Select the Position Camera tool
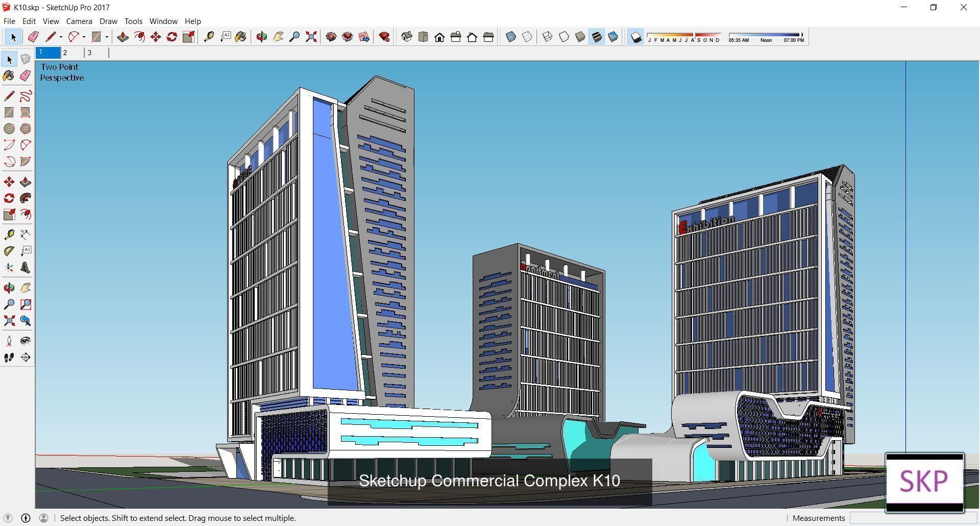This screenshot has width=980, height=526. pyautogui.click(x=9, y=341)
